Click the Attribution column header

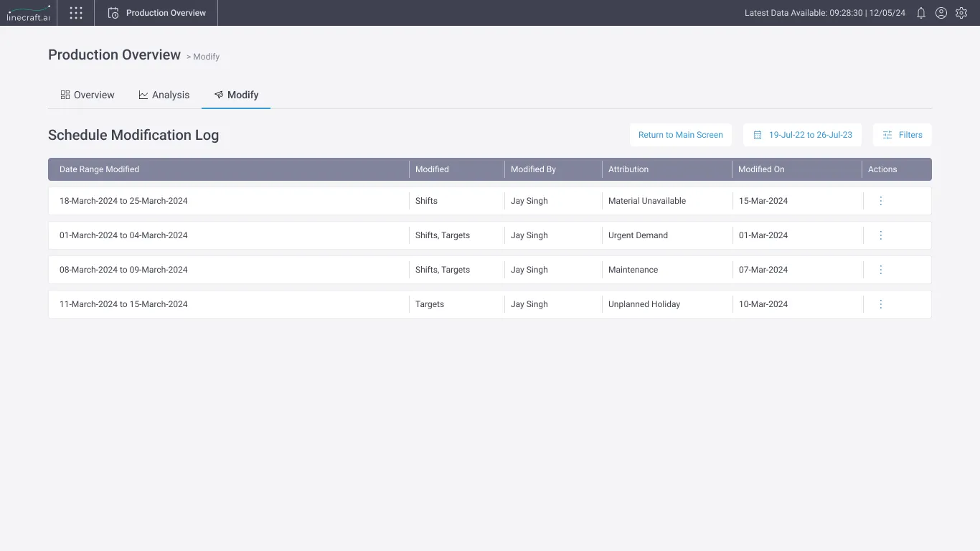pyautogui.click(x=628, y=169)
